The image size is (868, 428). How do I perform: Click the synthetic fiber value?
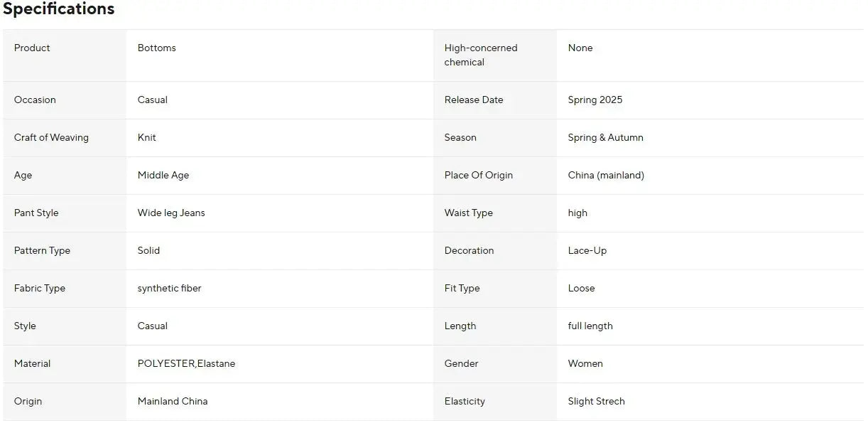coord(169,289)
